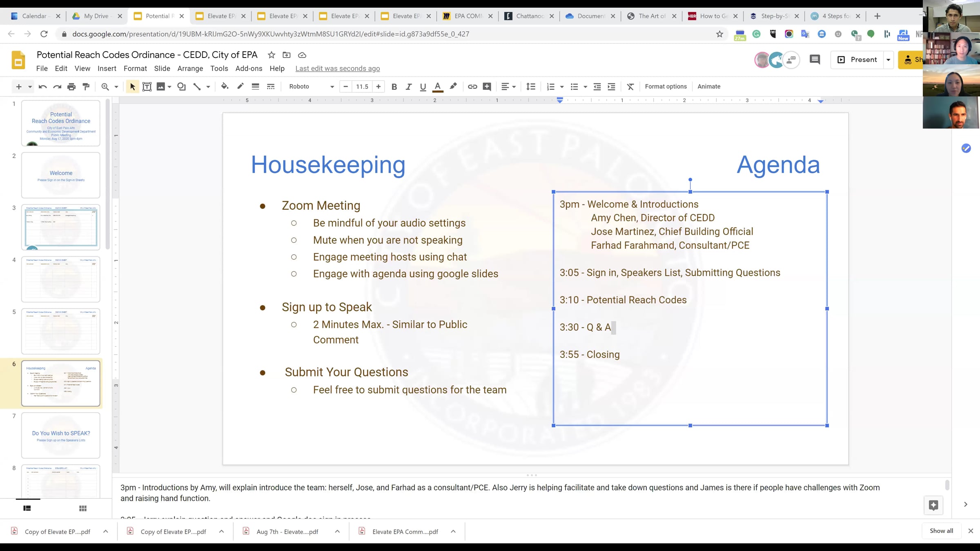Expand bulleted list options arrow
Viewport: 980px width, 551px height.
585,87
